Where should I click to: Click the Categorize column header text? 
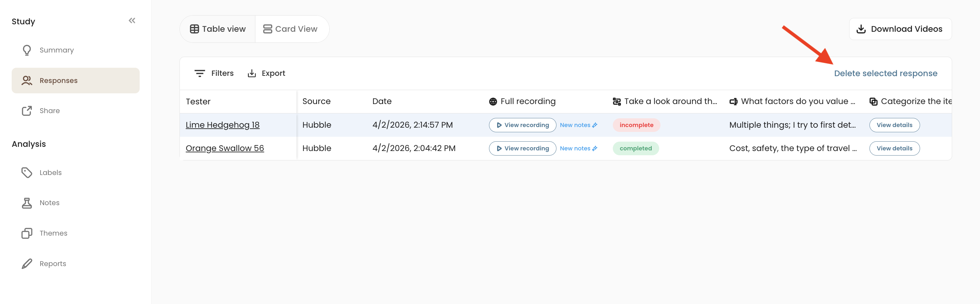(x=916, y=101)
